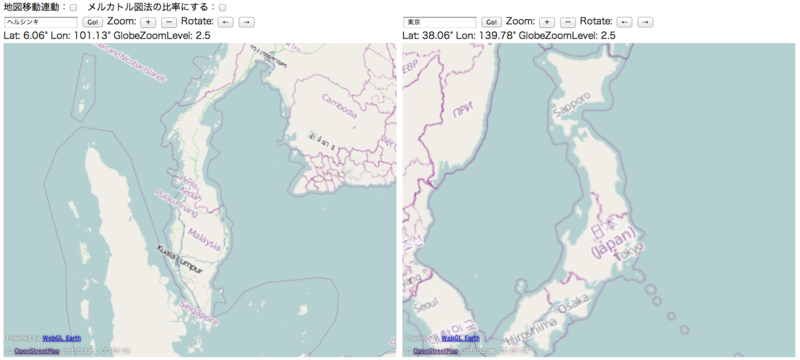
Task: Zoom out the left map with minus
Action: (x=169, y=22)
